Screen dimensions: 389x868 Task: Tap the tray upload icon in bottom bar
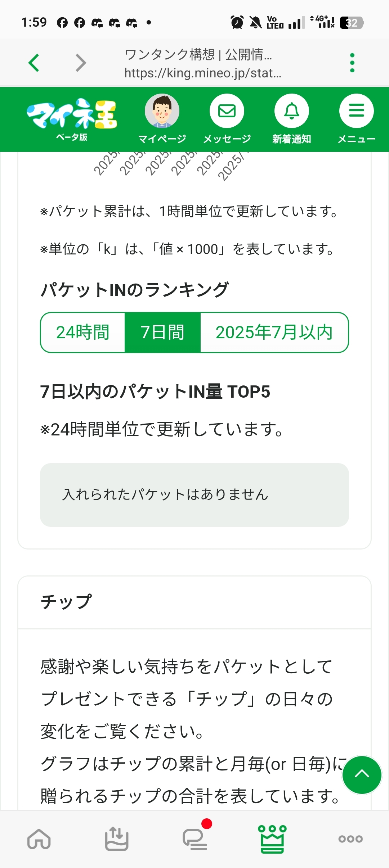pos(117,839)
